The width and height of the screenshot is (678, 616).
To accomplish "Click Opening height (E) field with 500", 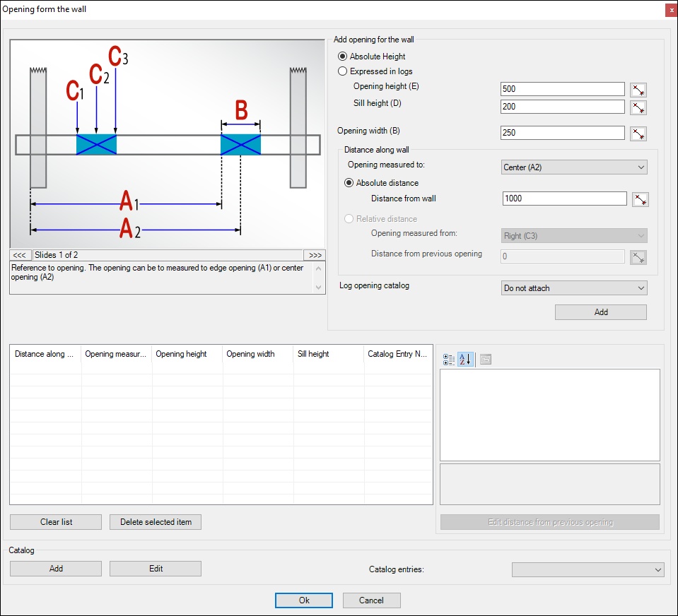I will click(563, 89).
